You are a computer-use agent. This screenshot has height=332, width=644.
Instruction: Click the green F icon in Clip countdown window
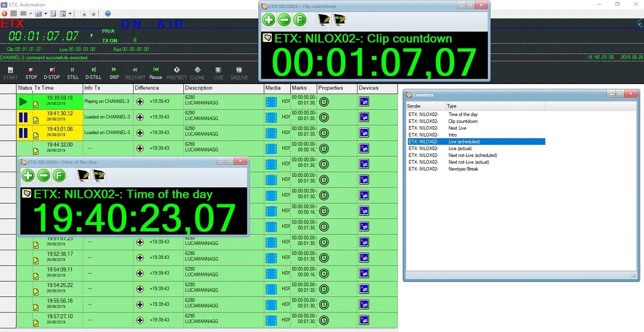click(x=299, y=20)
